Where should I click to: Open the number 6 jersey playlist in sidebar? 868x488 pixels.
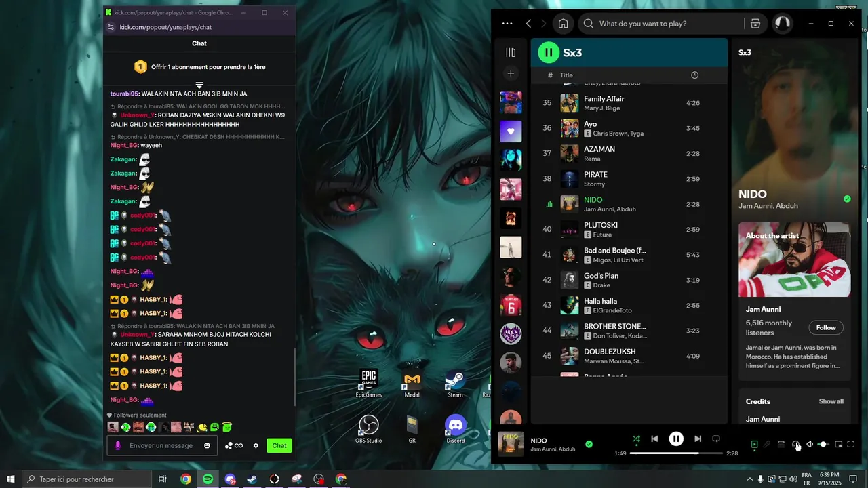[x=511, y=306]
